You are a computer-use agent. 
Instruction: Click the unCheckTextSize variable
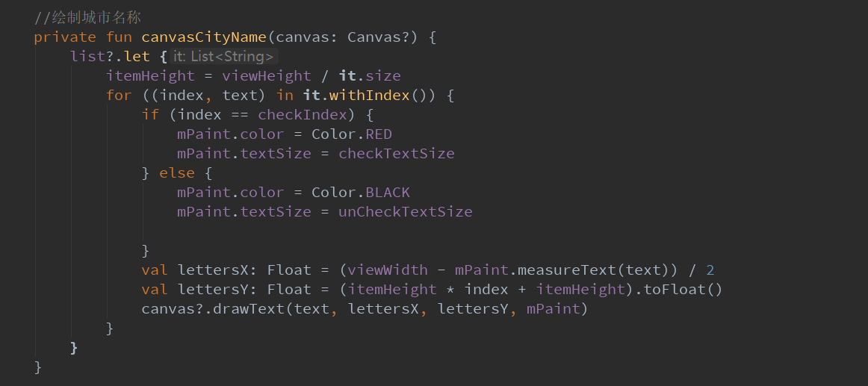click(405, 211)
